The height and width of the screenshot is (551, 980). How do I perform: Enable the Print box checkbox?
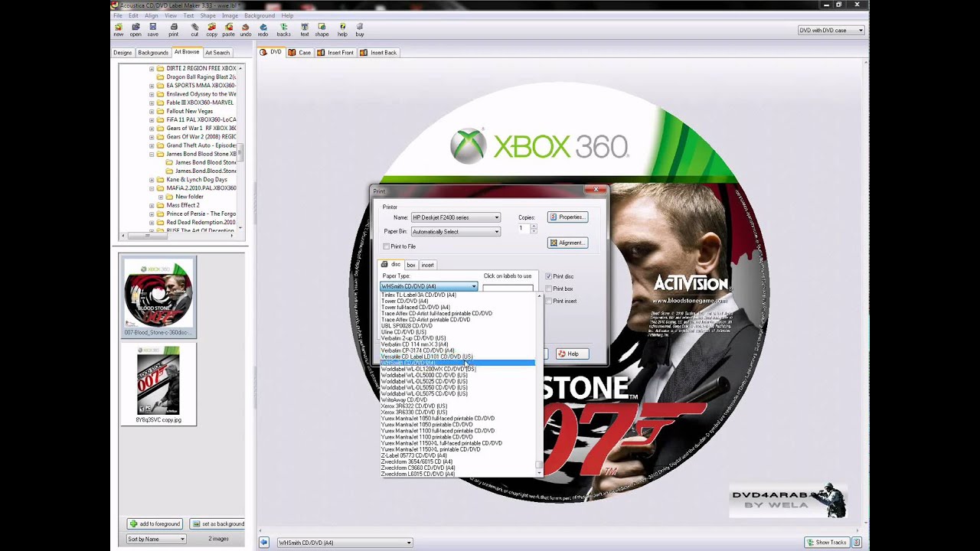tap(548, 289)
